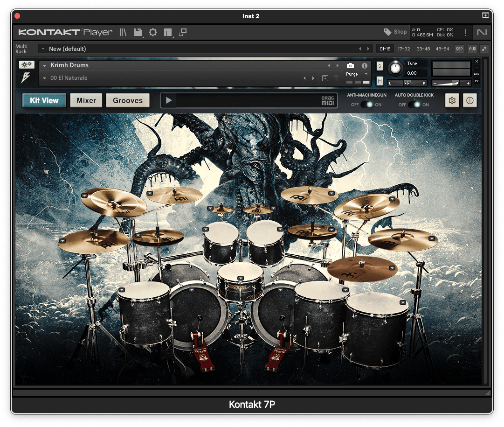The width and height of the screenshot is (504, 427).
Task: Open the Krimh Drums instrument dropdown
Action: click(x=44, y=65)
